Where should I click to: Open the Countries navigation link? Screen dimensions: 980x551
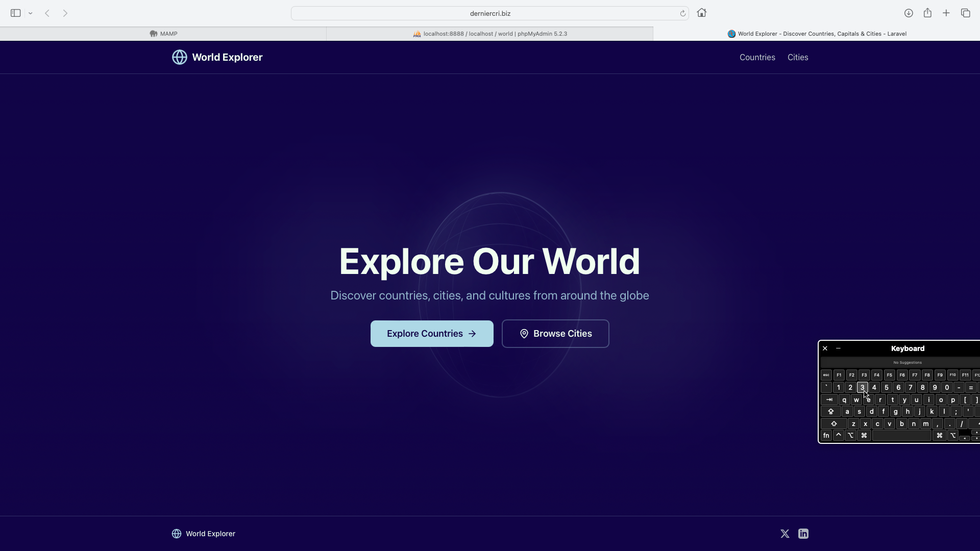tap(757, 57)
